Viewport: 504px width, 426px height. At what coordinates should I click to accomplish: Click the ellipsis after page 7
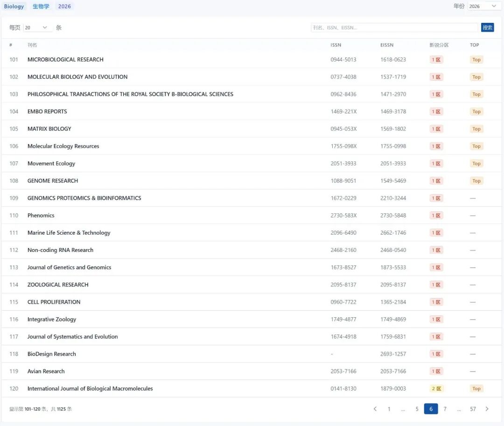[x=459, y=409]
